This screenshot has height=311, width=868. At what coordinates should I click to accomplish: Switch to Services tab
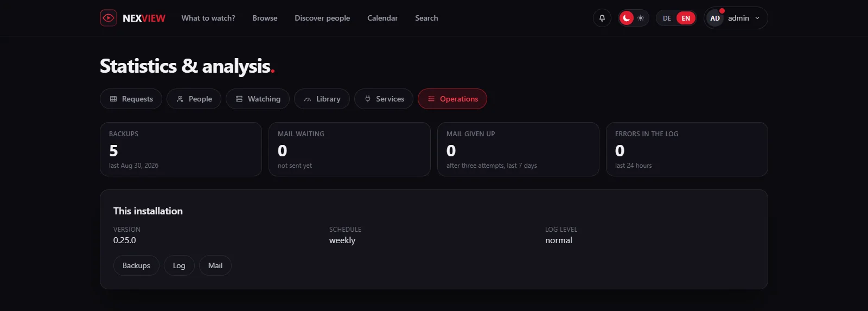coord(384,99)
